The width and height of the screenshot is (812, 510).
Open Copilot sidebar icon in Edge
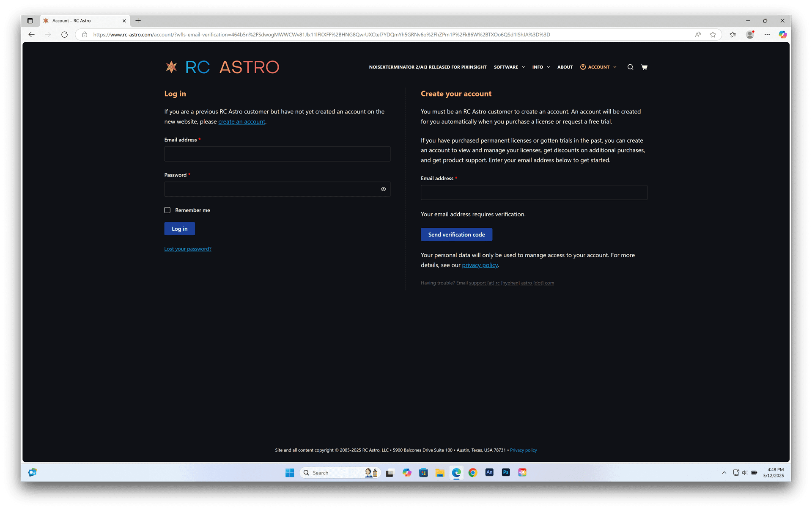tap(782, 34)
